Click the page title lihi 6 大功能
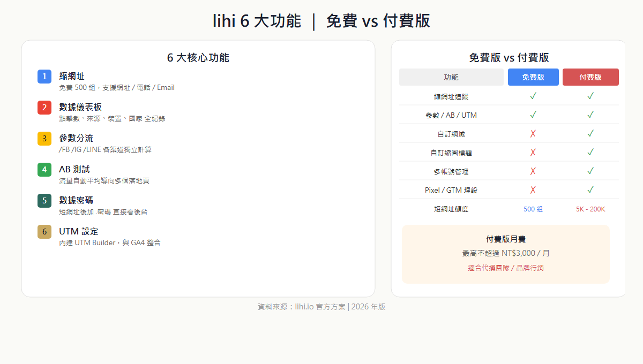643x364 pixels. pos(257,21)
